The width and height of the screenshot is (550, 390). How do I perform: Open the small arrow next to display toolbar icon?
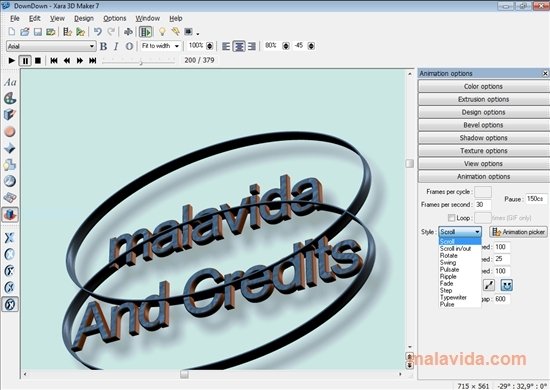click(198, 34)
